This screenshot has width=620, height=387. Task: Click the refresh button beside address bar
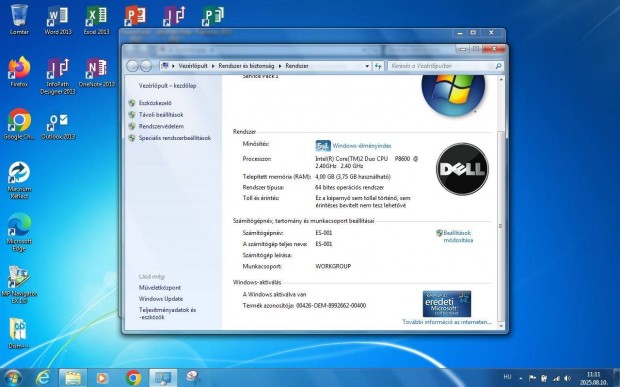tap(378, 66)
